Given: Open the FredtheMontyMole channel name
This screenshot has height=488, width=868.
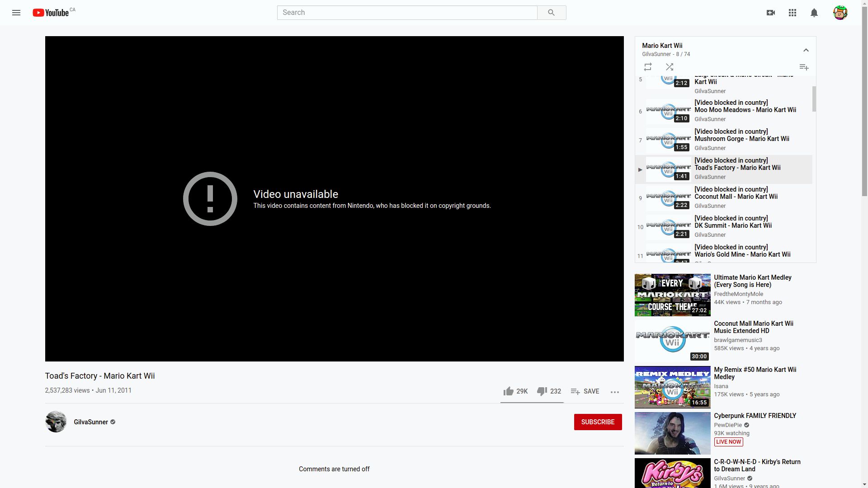Looking at the screenshot, I should tap(738, 294).
